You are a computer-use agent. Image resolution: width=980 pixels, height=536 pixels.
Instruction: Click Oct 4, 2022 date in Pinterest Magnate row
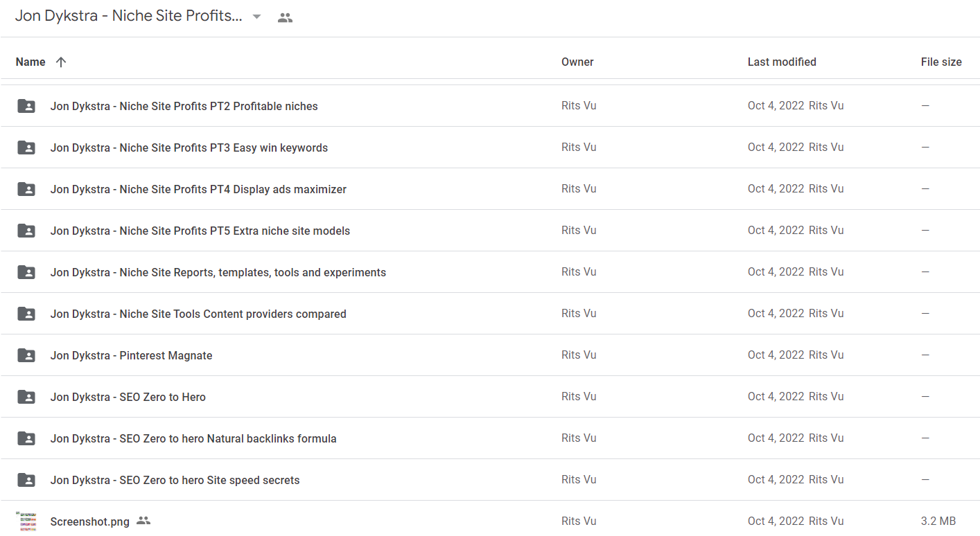click(x=776, y=355)
